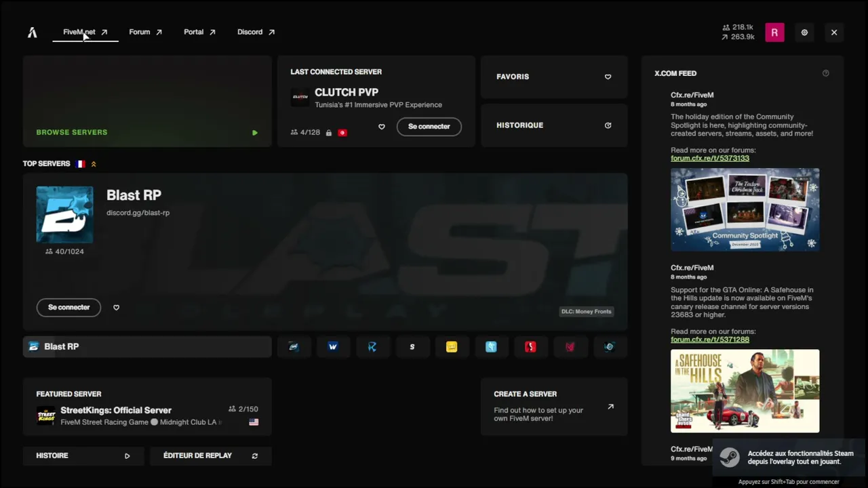Viewport: 868px width, 488px height.
Task: Click the French flag next to Top Servers
Action: [81, 164]
